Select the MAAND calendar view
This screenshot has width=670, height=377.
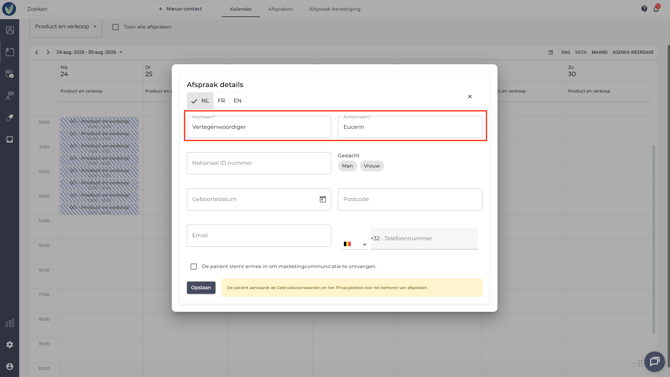(x=599, y=52)
